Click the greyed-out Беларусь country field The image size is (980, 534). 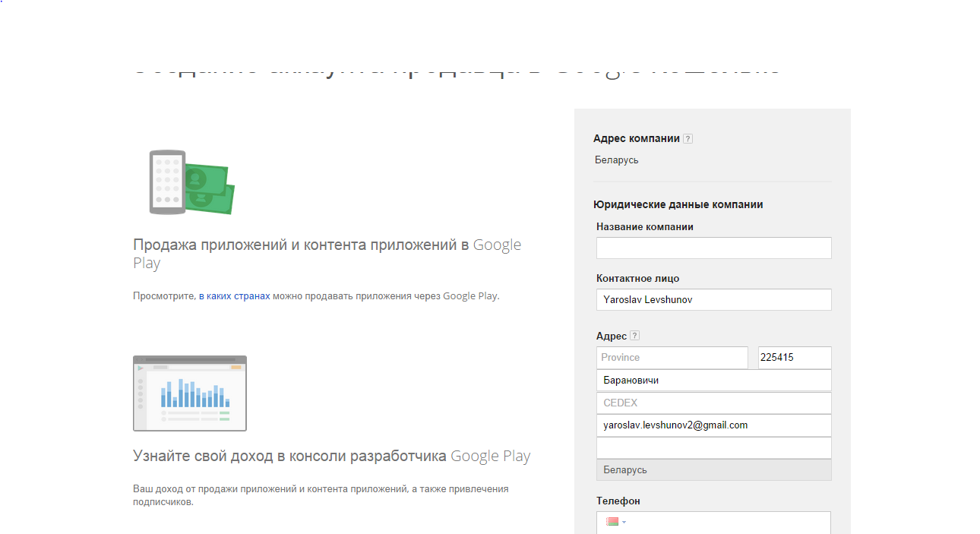pyautogui.click(x=714, y=470)
